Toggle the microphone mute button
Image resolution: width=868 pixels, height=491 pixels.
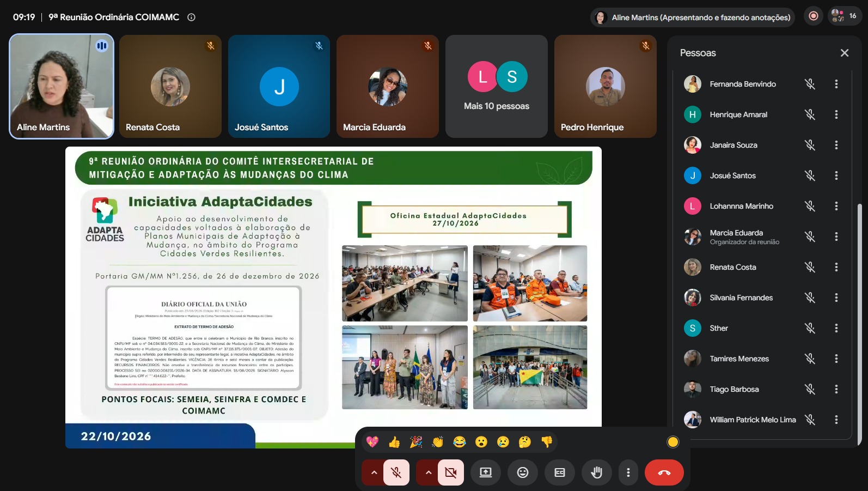[396, 472]
